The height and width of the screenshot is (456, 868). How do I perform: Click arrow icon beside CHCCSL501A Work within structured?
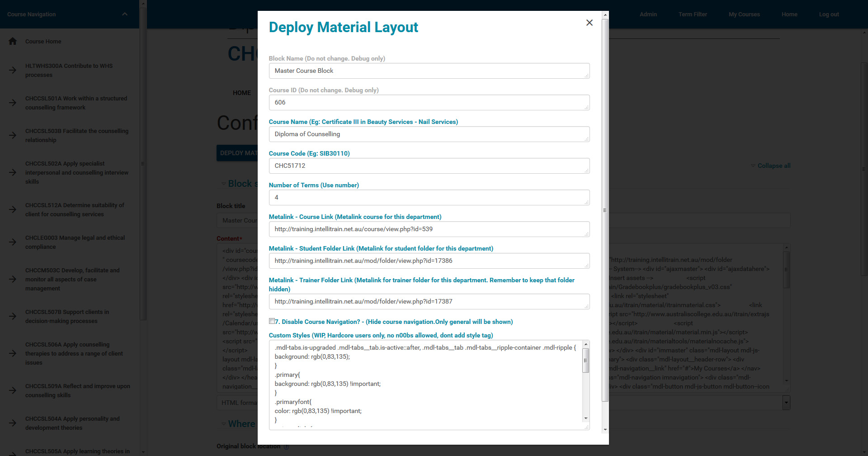click(13, 103)
